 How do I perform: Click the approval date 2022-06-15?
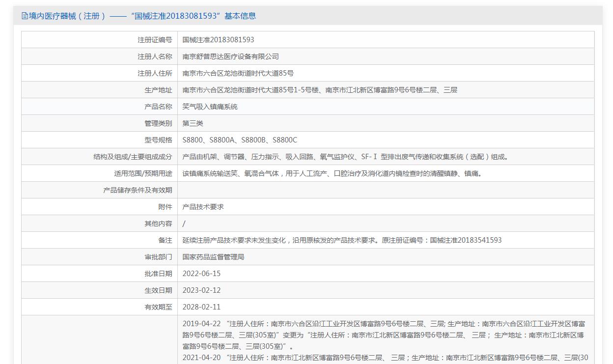201,274
